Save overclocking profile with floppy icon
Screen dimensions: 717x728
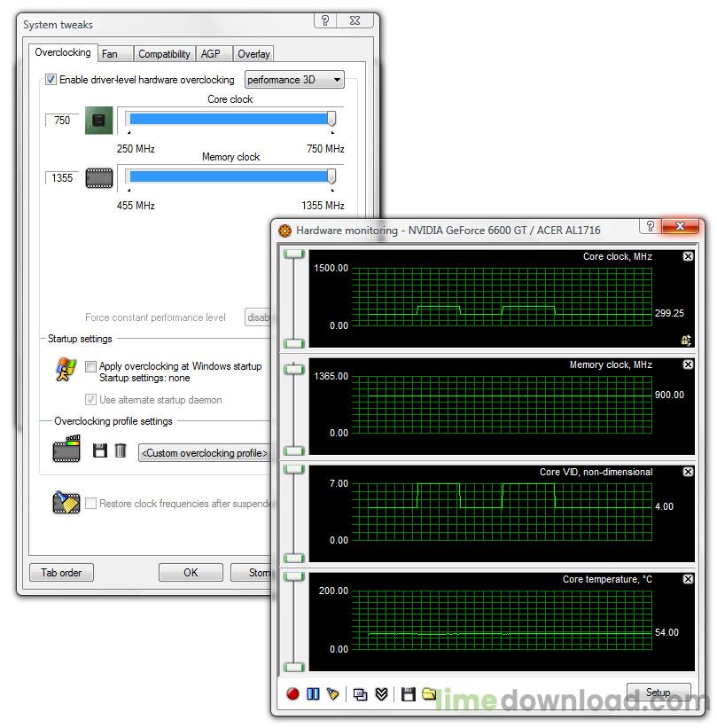point(100,450)
